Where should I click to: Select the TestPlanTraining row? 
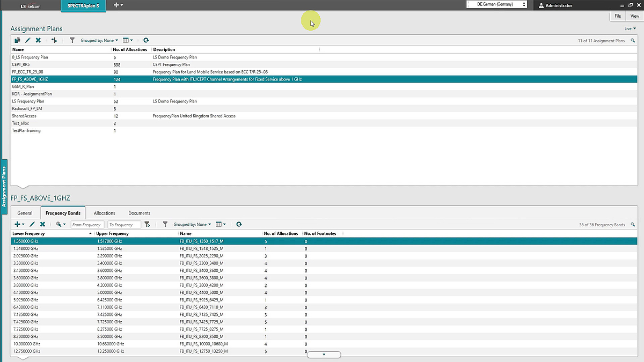click(324, 130)
